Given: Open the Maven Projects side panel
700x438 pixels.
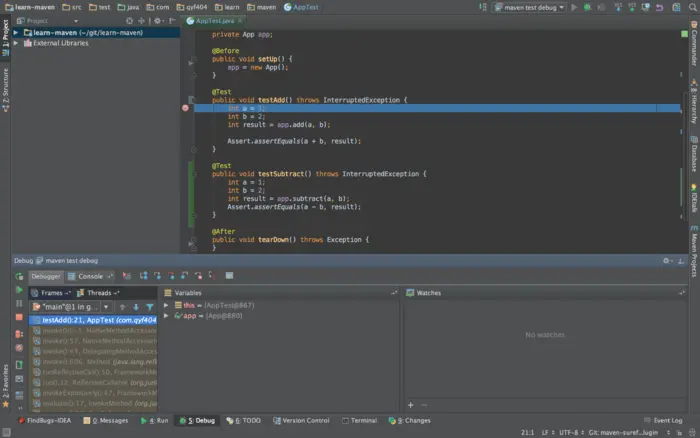Looking at the screenshot, I should 694,253.
